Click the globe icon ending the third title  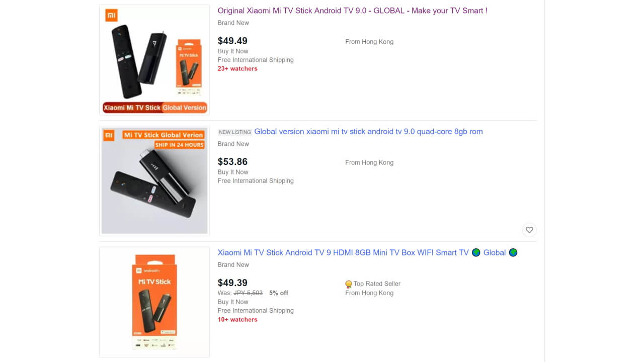coord(513,252)
